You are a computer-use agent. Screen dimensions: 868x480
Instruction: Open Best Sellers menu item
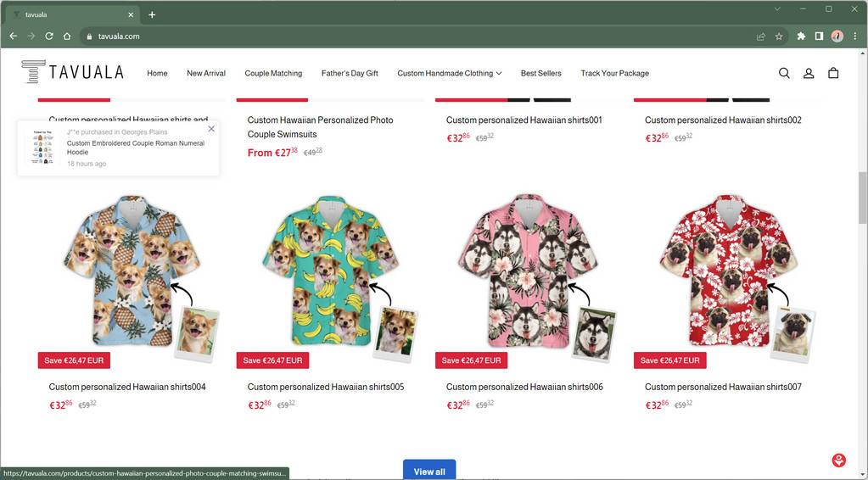tap(540, 73)
